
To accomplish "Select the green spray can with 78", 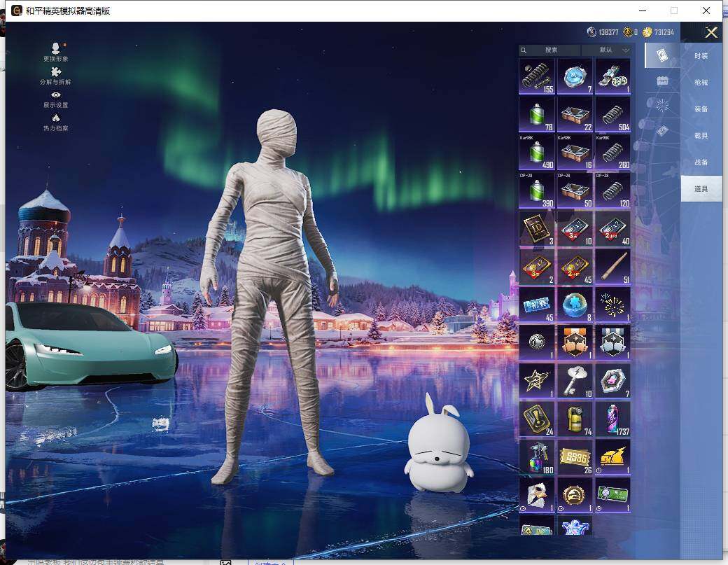I will 537,114.
